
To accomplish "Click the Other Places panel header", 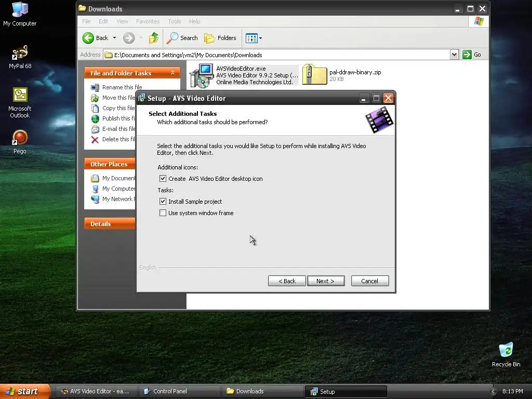I will tap(110, 164).
